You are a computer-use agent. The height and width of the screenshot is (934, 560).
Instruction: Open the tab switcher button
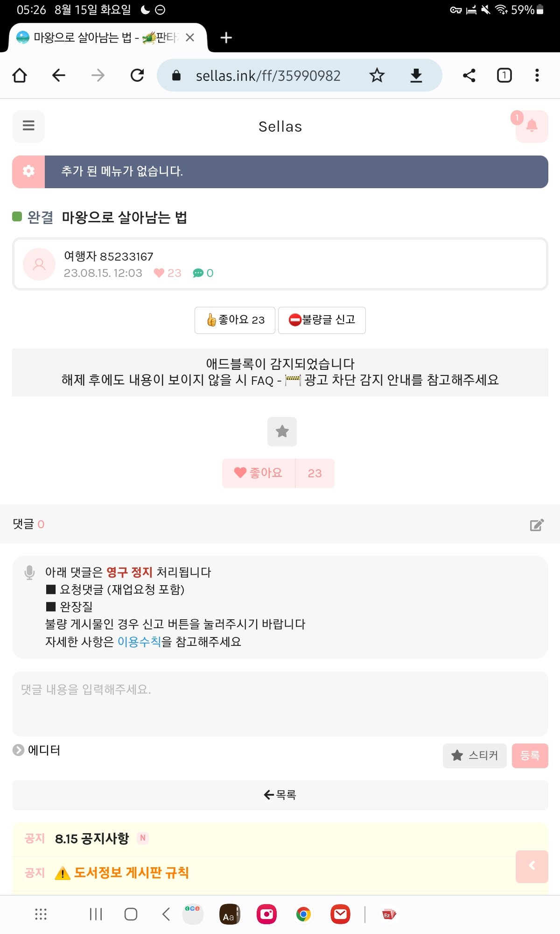[504, 75]
